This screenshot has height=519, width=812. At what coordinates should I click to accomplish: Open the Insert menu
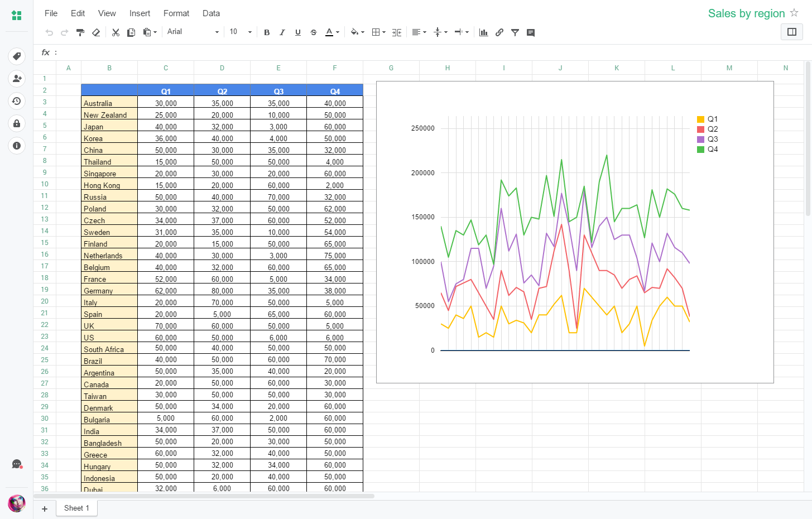click(x=140, y=13)
